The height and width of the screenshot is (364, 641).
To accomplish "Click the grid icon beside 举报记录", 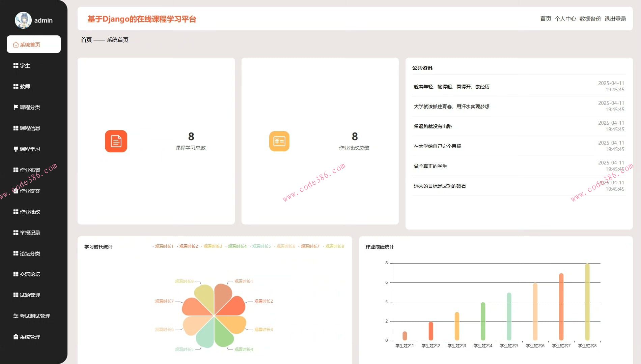I will click(16, 233).
